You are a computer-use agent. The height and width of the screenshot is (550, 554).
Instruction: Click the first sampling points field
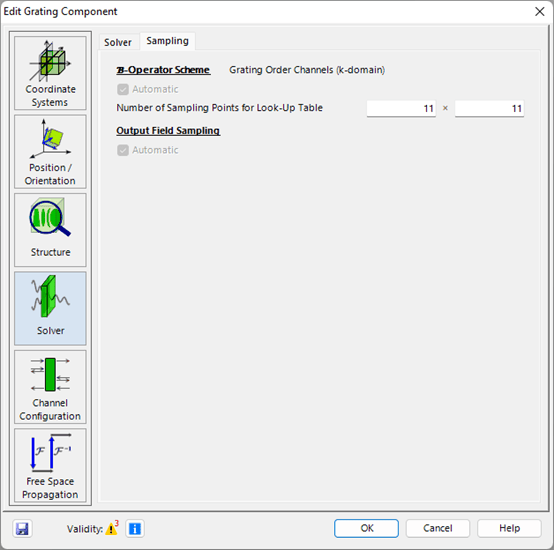[401, 108]
